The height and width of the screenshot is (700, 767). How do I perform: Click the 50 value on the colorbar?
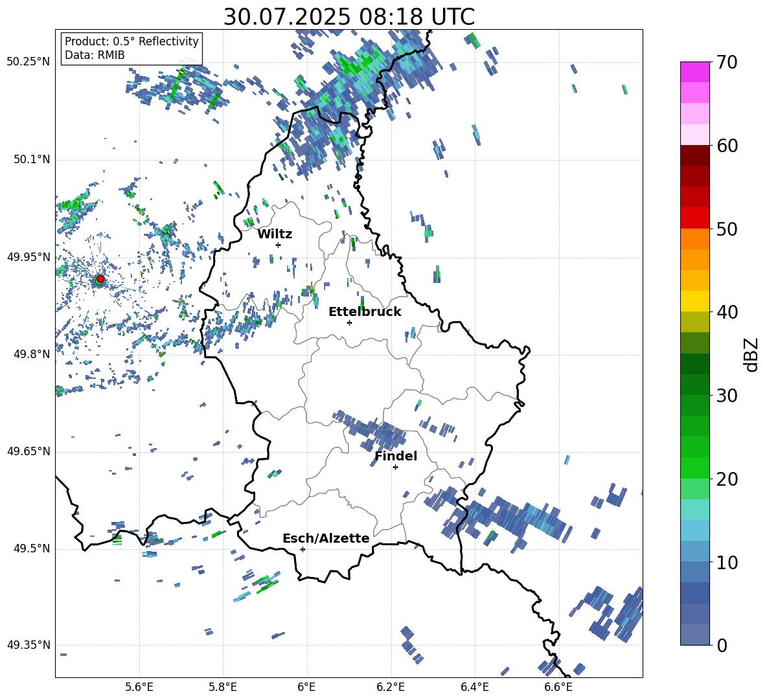[x=727, y=229]
